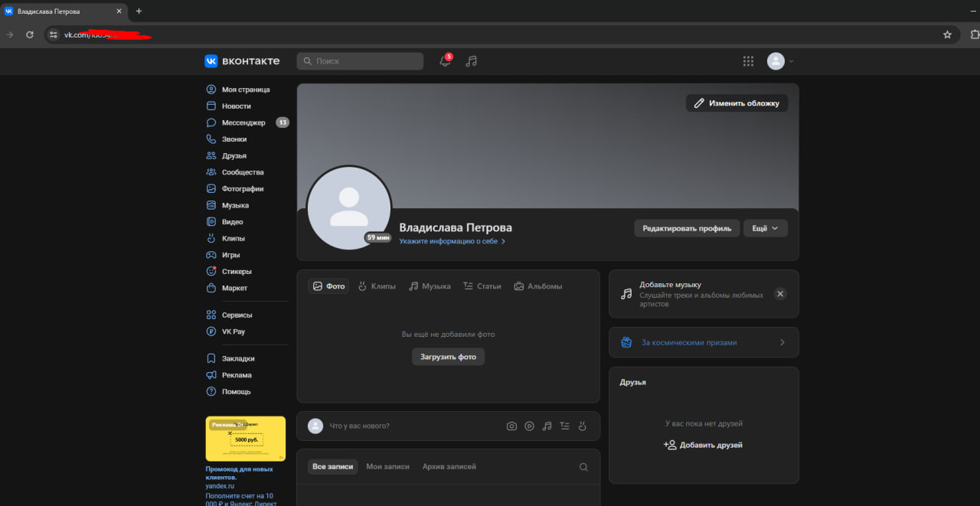The height and width of the screenshot is (506, 980).
Task: Click the camera icon in post box
Action: coord(511,426)
